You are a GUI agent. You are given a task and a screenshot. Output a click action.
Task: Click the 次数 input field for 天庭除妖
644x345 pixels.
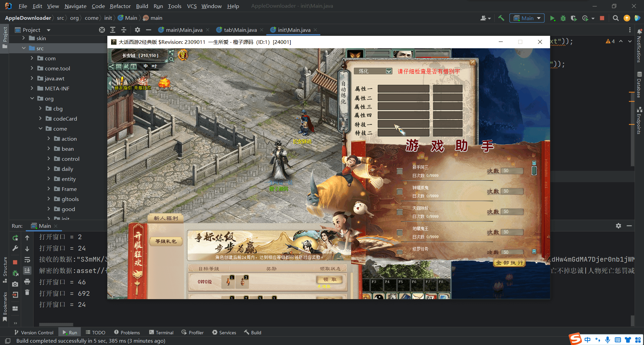[512, 212]
